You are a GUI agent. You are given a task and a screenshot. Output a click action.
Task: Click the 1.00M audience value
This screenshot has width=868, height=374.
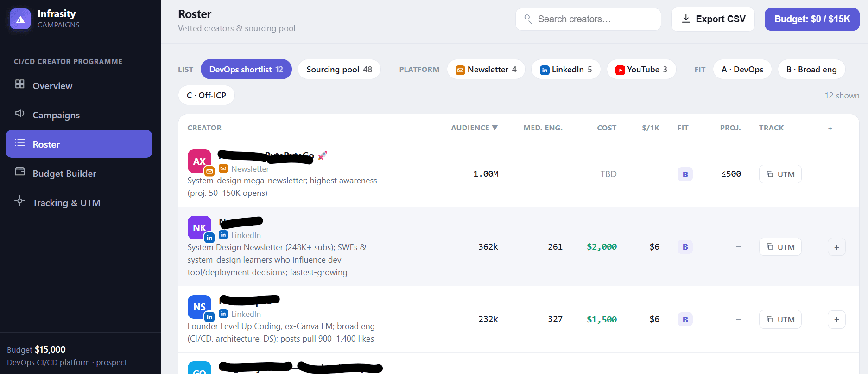486,174
